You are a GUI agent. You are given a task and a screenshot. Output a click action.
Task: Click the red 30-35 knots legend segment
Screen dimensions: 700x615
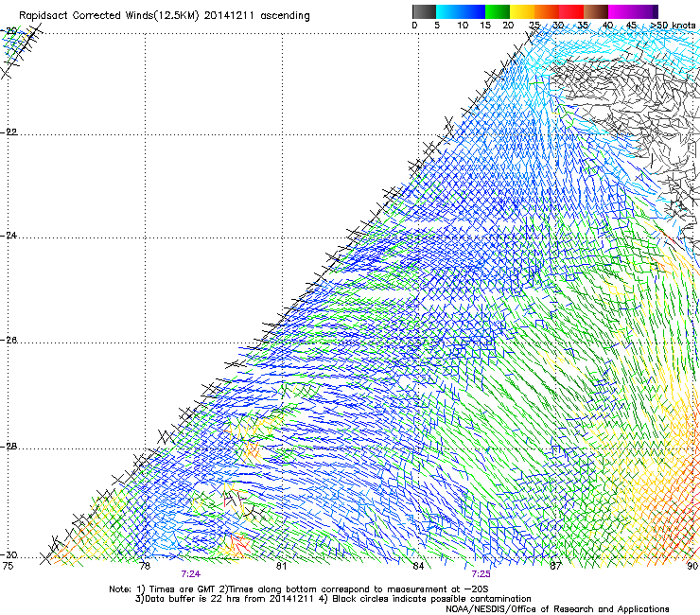click(571, 11)
